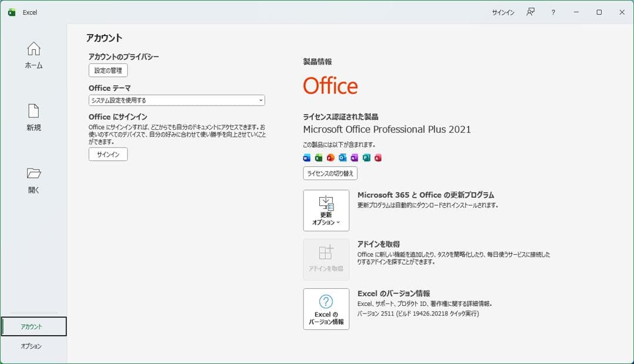Expand the 更新オプション chevron
Image resolution: width=634 pixels, height=364 pixels.
click(x=339, y=223)
